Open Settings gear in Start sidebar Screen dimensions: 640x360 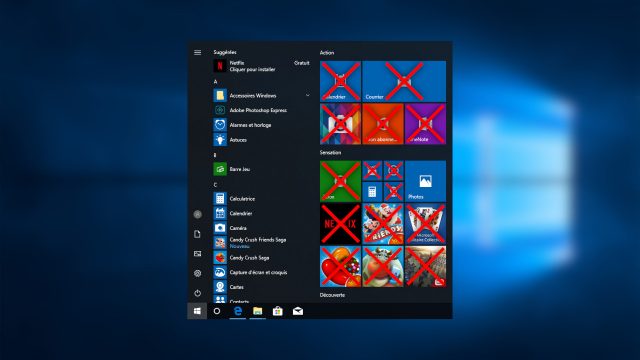point(198,273)
